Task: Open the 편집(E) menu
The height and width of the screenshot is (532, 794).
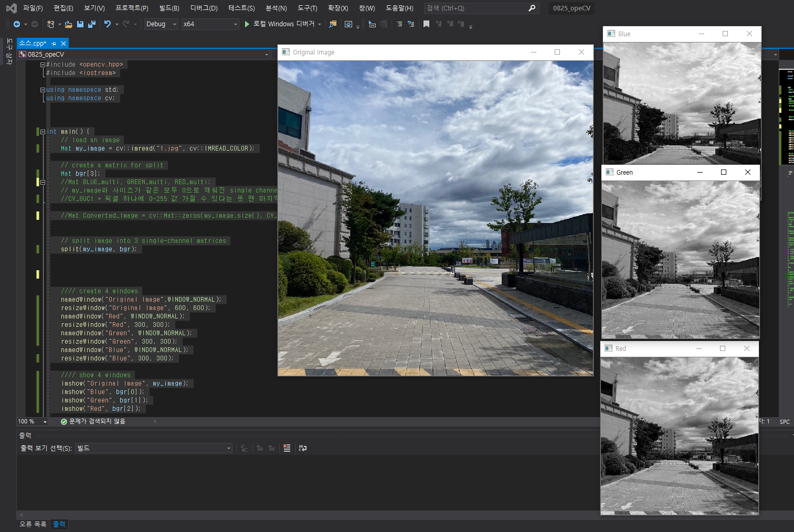Action: pyautogui.click(x=63, y=8)
